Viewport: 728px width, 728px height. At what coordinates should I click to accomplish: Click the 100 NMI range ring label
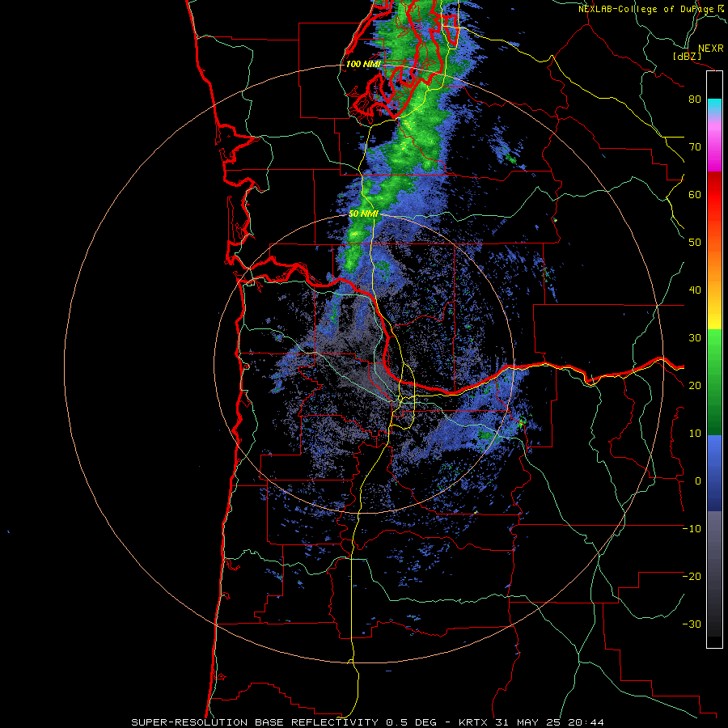point(363,64)
